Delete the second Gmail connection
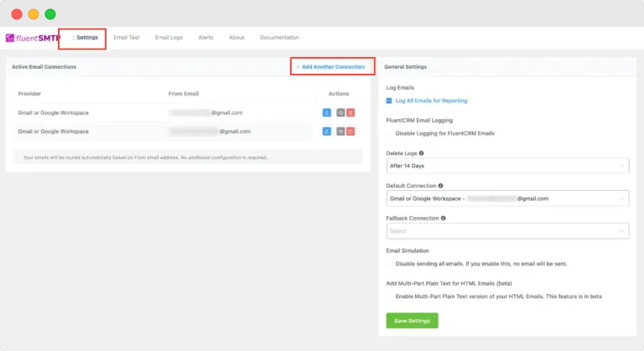644x351 pixels. pos(351,131)
